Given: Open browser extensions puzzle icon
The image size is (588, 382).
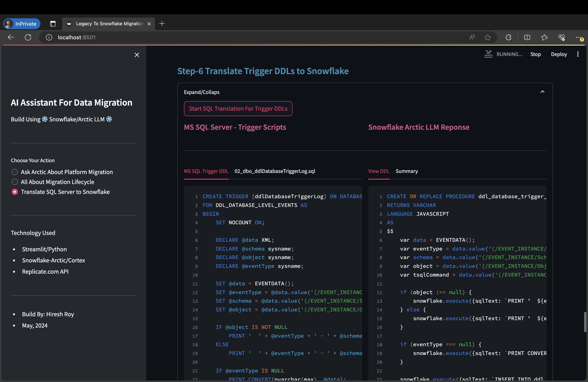Looking at the screenshot, I should pos(508,37).
